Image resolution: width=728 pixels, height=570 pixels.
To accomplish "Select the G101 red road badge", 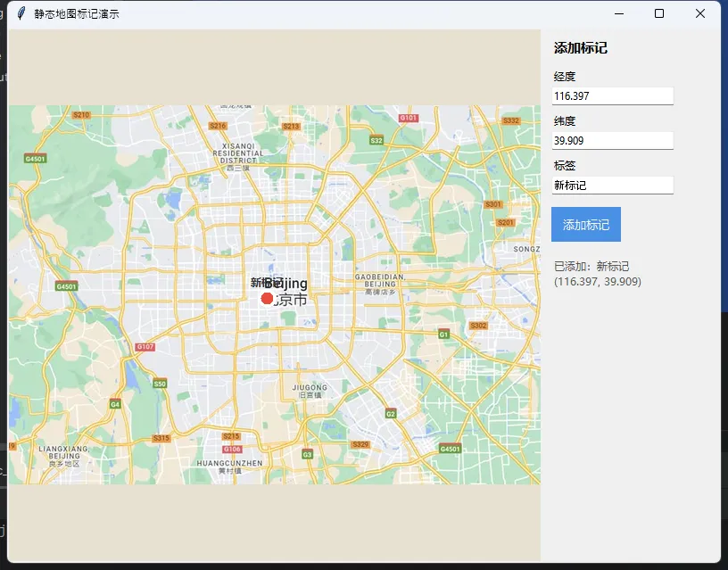I will (x=408, y=118).
